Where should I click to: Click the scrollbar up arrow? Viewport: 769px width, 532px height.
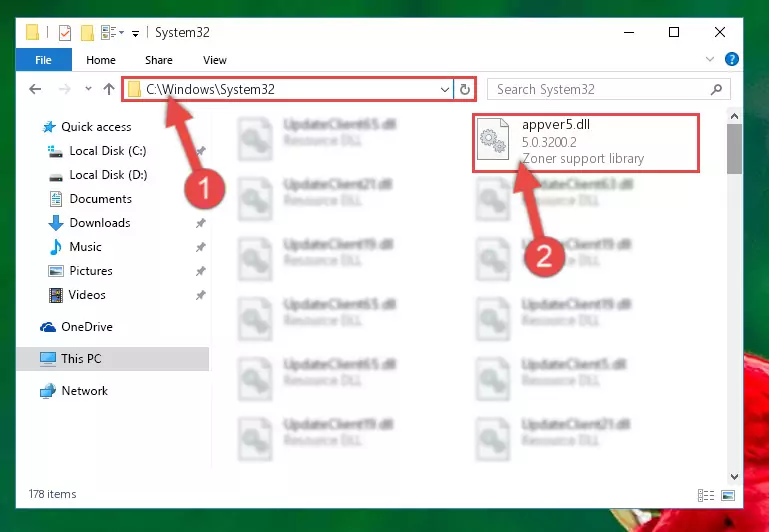tap(734, 116)
